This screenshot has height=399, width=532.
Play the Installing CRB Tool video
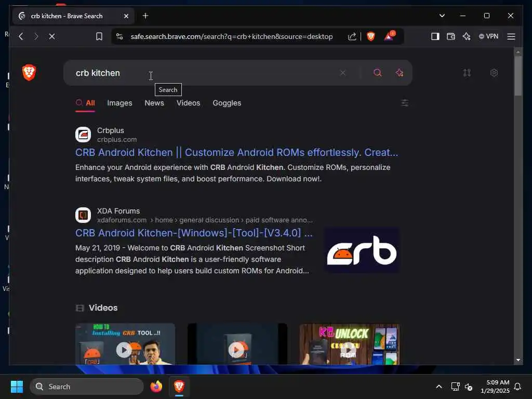coord(125,344)
